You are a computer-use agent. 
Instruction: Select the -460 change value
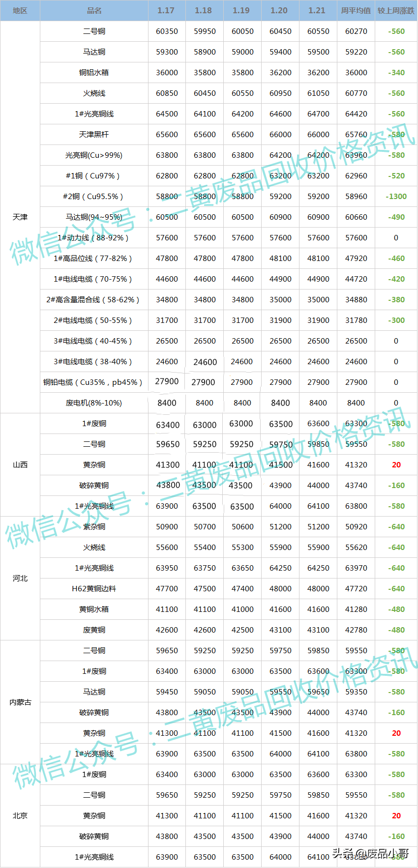coord(396,258)
